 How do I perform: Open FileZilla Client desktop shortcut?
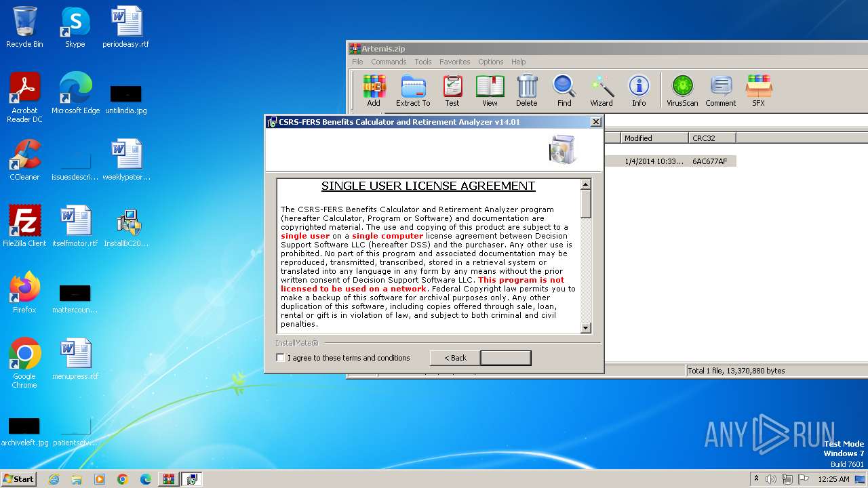click(x=24, y=226)
